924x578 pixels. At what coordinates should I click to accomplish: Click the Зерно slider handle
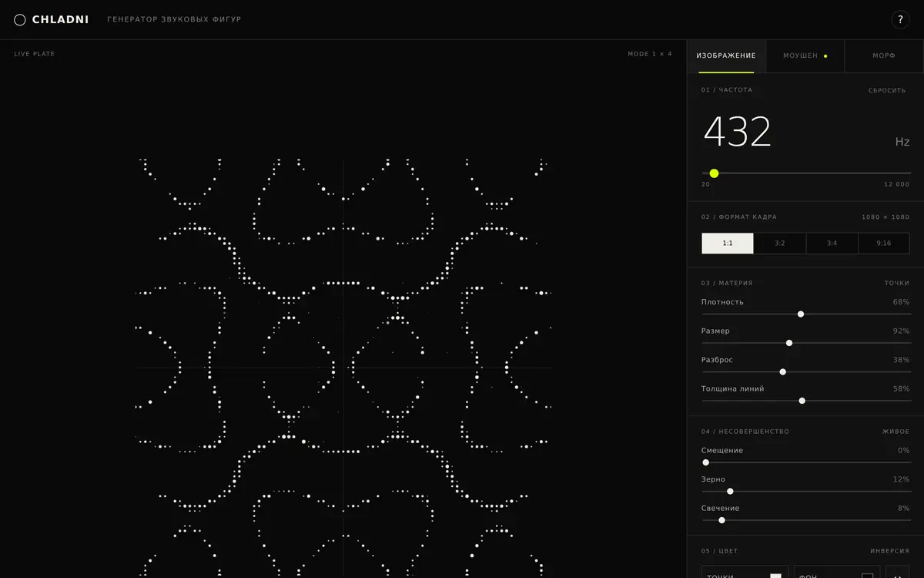point(730,492)
